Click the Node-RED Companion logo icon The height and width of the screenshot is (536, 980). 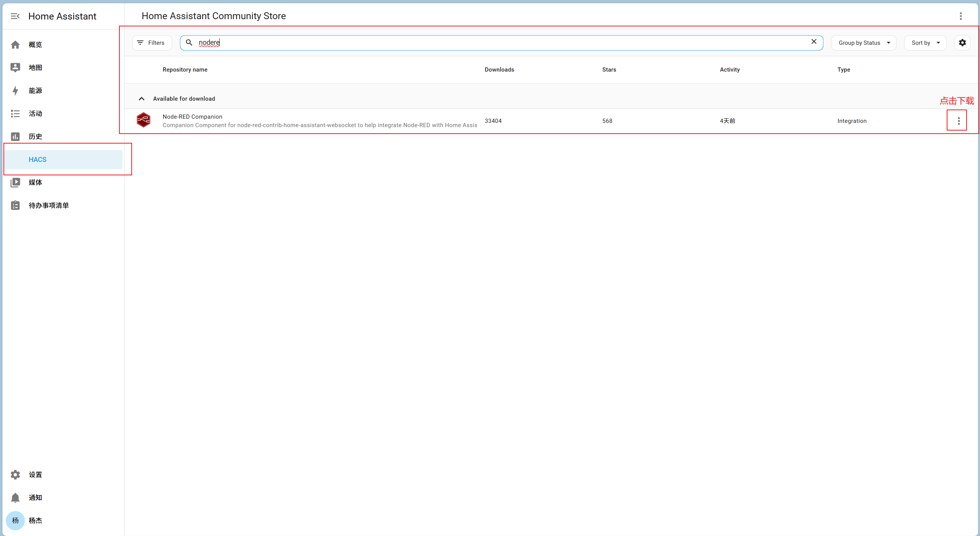[x=144, y=120]
